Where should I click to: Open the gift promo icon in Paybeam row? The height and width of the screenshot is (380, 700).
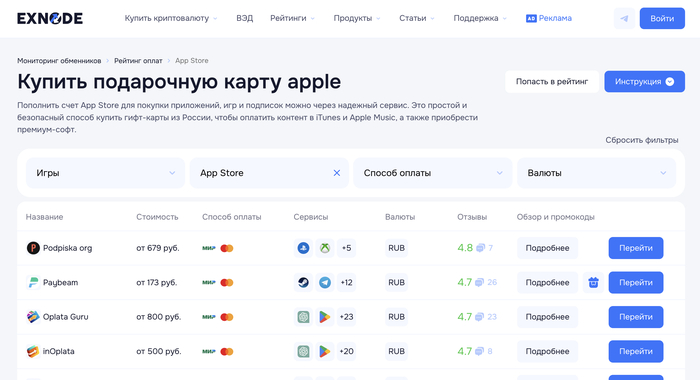point(593,282)
